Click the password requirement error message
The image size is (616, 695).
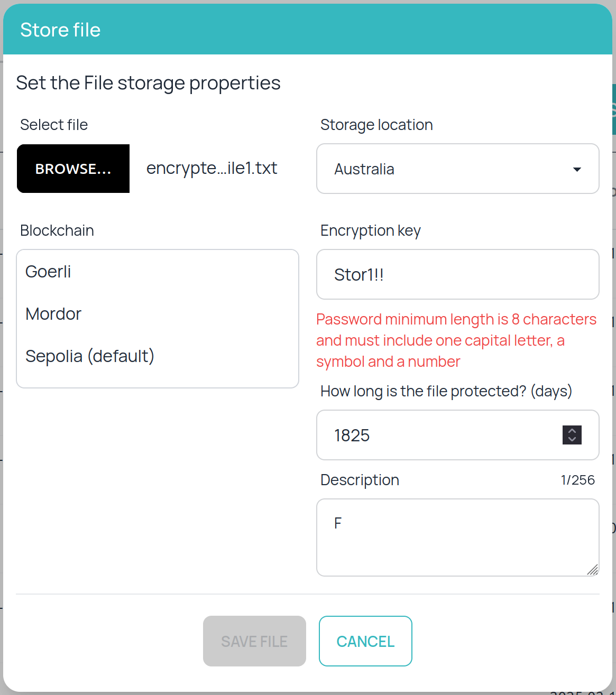[456, 340]
